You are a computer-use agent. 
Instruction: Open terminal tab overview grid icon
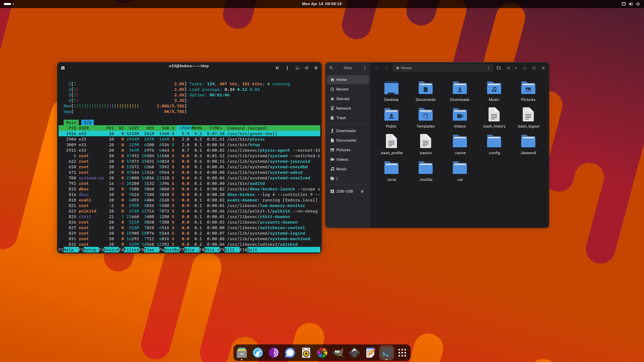(x=277, y=68)
